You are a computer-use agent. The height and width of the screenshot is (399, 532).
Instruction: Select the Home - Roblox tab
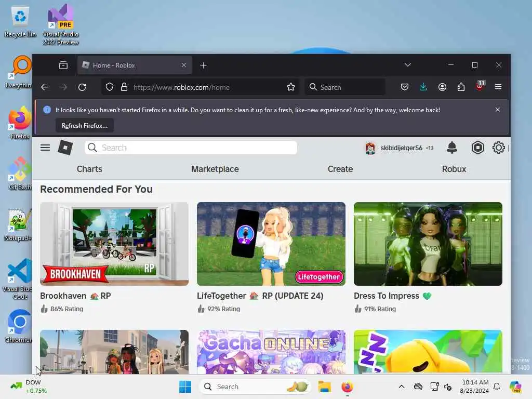pos(135,65)
